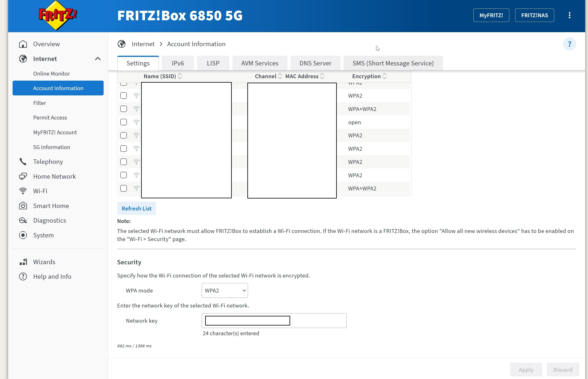Viewport: 588px width, 379px height.
Task: Open Permit Access in sidebar
Action: (x=50, y=118)
